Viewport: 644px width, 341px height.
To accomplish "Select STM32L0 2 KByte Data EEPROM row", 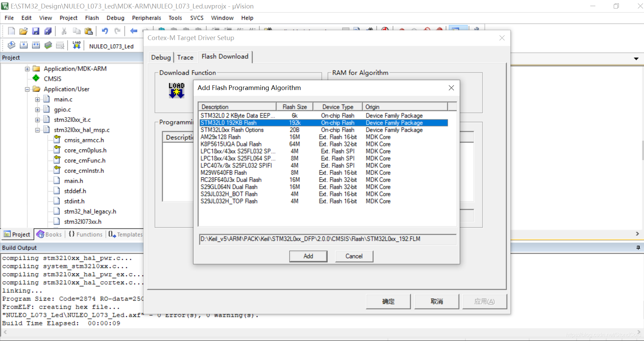I will 323,116.
